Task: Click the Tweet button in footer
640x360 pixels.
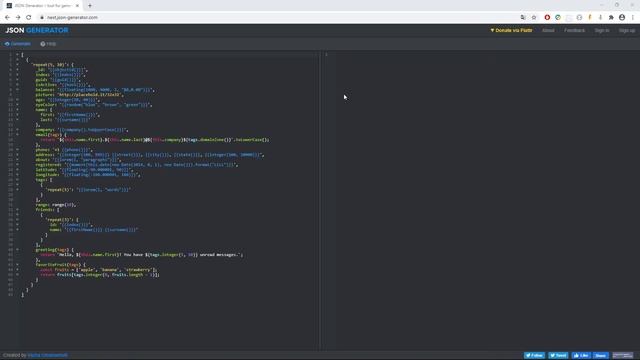Action: (558, 355)
